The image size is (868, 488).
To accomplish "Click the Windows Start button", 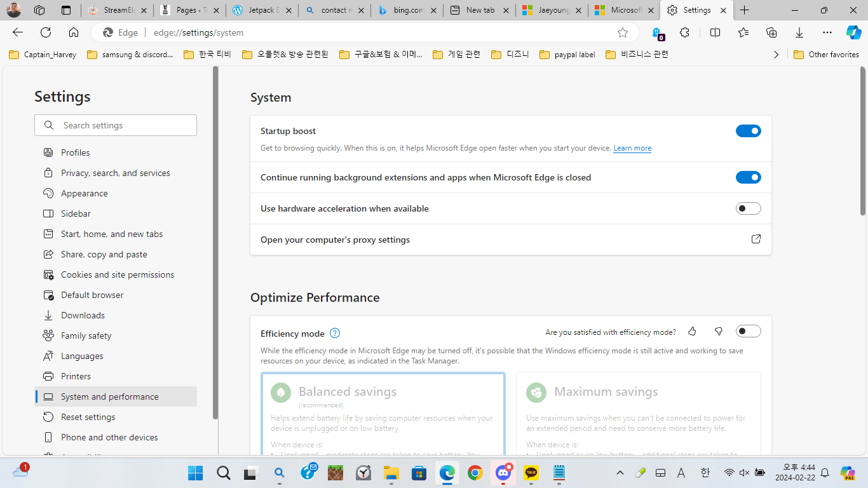I will (x=195, y=473).
